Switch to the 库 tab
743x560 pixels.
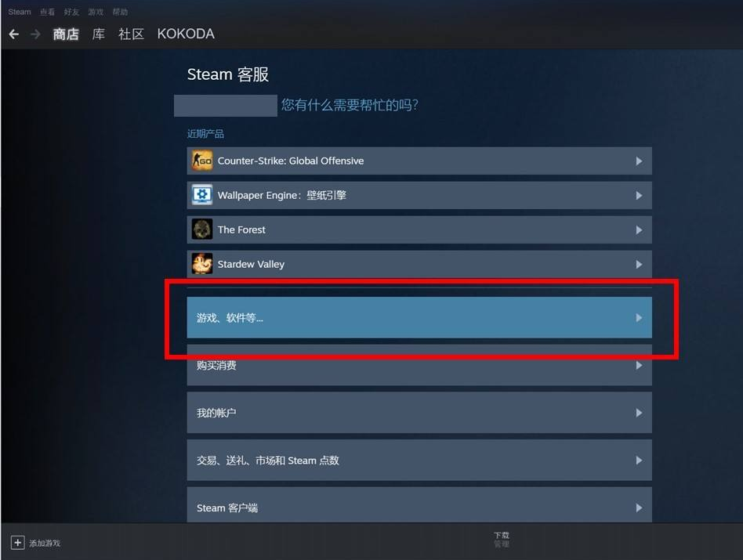click(x=99, y=34)
